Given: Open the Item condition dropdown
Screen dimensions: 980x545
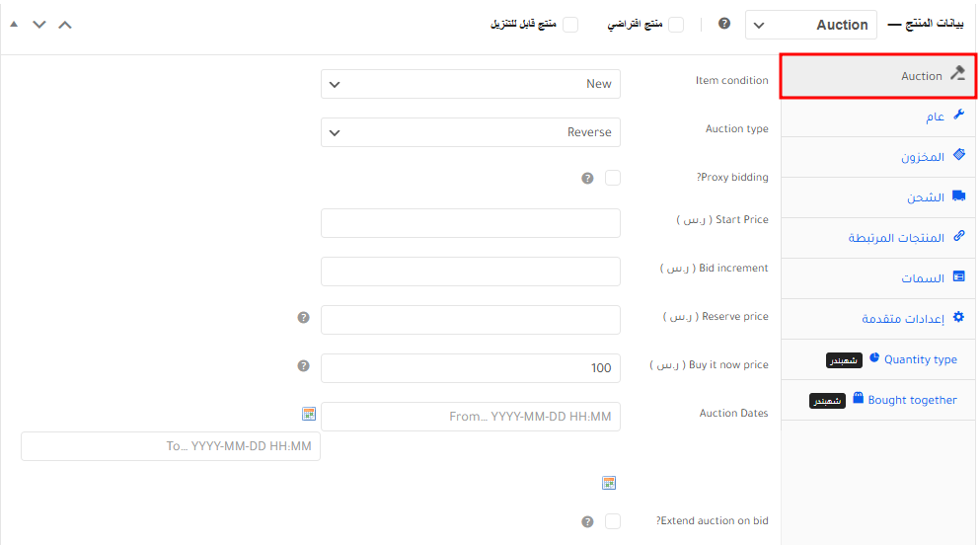Looking at the screenshot, I should click(471, 84).
